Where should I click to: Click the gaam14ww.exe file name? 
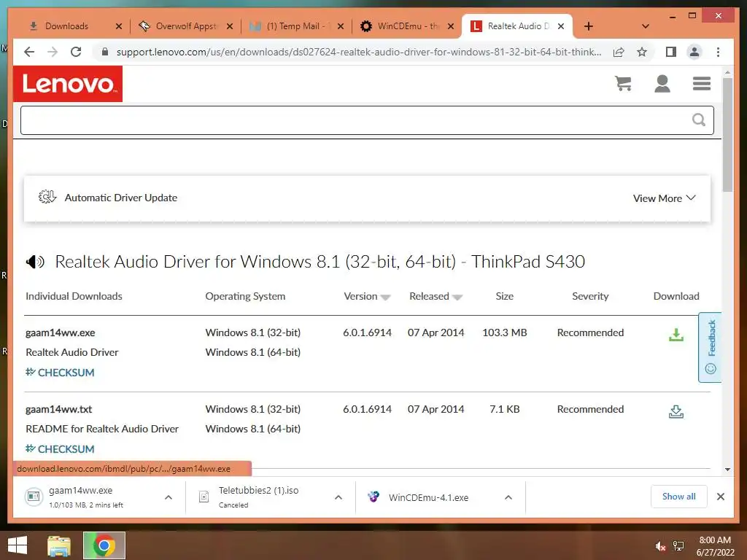(x=61, y=332)
